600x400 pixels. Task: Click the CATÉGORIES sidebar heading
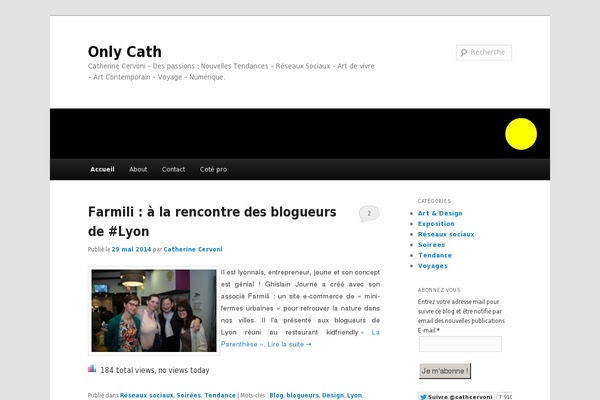point(434,201)
